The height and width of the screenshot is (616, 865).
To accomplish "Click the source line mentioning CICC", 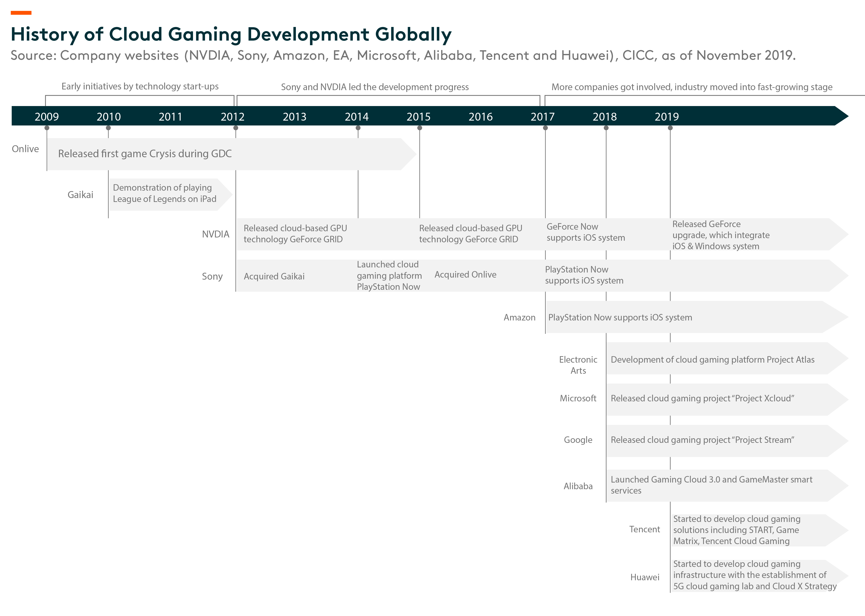I will (403, 55).
